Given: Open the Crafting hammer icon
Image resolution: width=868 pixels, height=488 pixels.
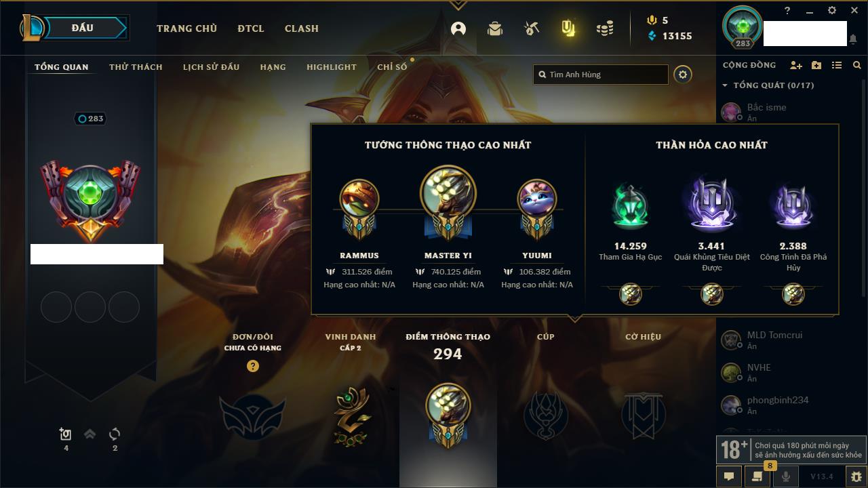Looking at the screenshot, I should [x=532, y=28].
